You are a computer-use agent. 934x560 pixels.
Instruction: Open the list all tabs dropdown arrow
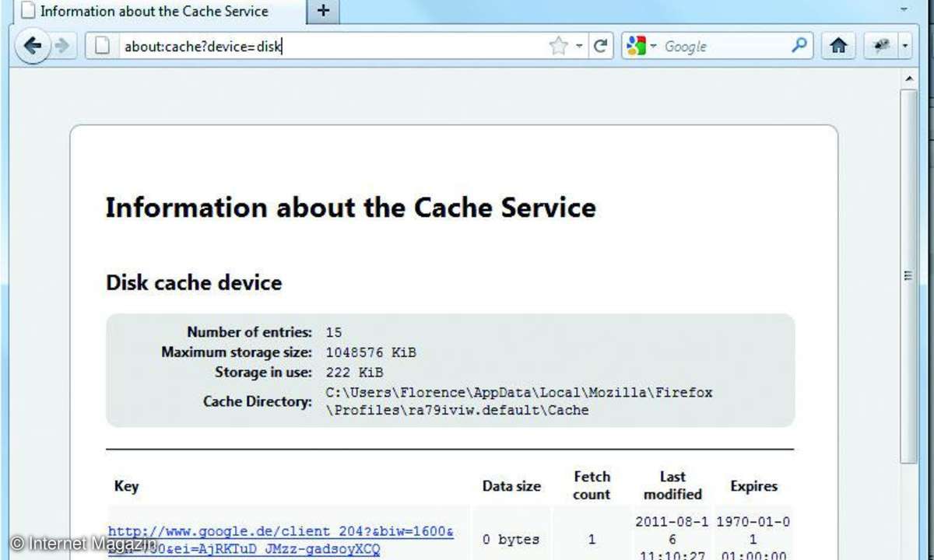pos(904,11)
